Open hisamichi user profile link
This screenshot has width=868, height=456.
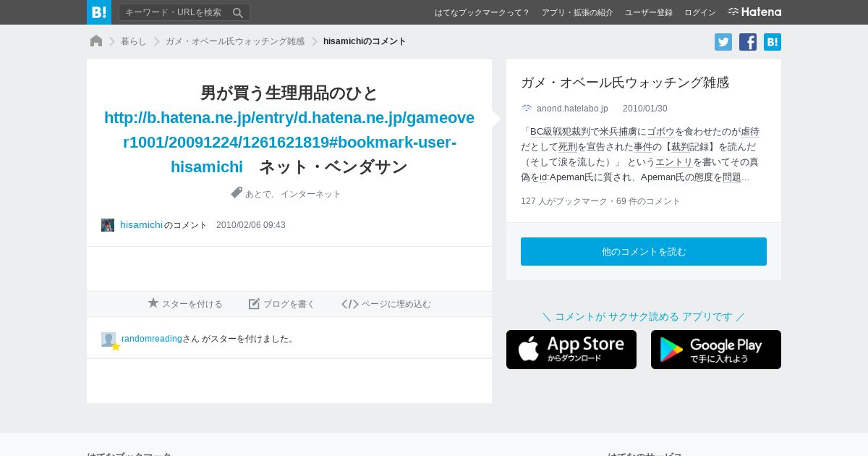[x=141, y=225]
